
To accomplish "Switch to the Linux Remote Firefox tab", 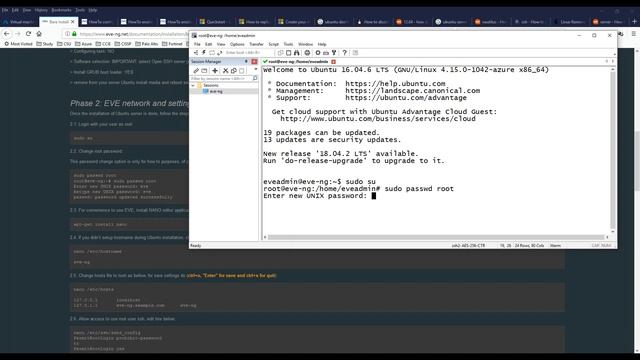I will [x=569, y=22].
